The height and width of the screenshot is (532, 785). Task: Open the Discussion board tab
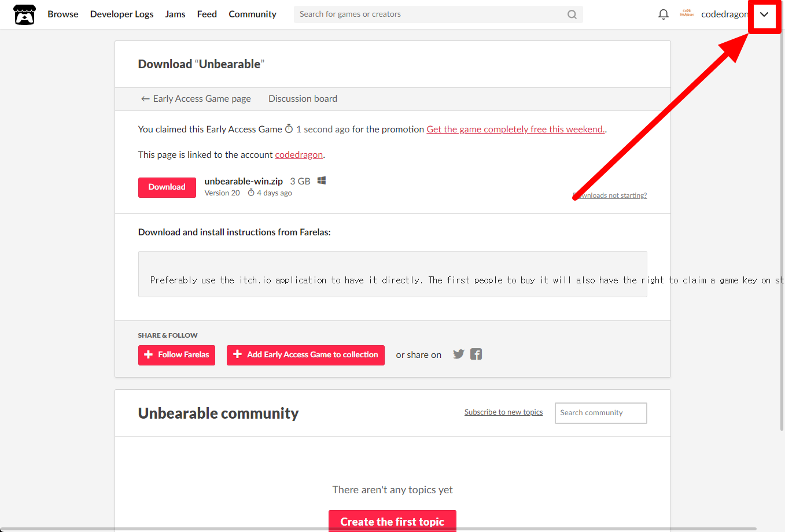pyautogui.click(x=303, y=99)
